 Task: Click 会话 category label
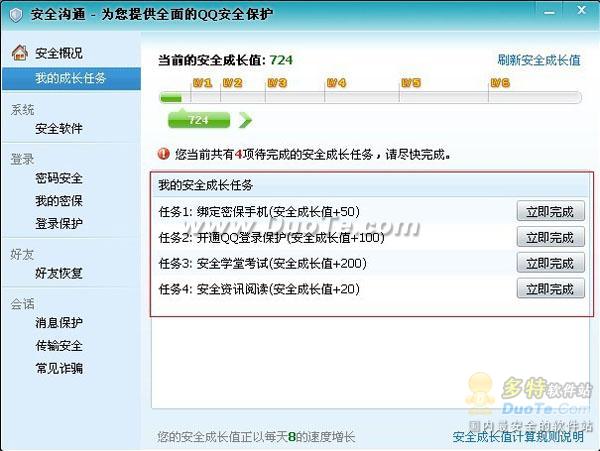click(x=22, y=304)
